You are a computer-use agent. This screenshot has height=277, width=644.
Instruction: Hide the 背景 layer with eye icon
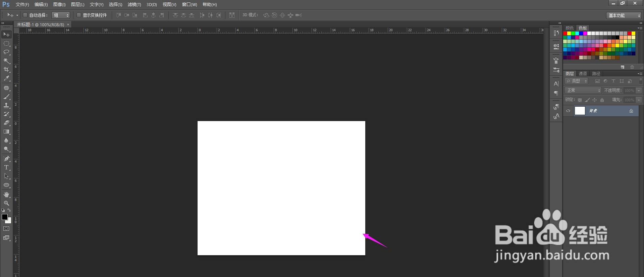click(568, 111)
